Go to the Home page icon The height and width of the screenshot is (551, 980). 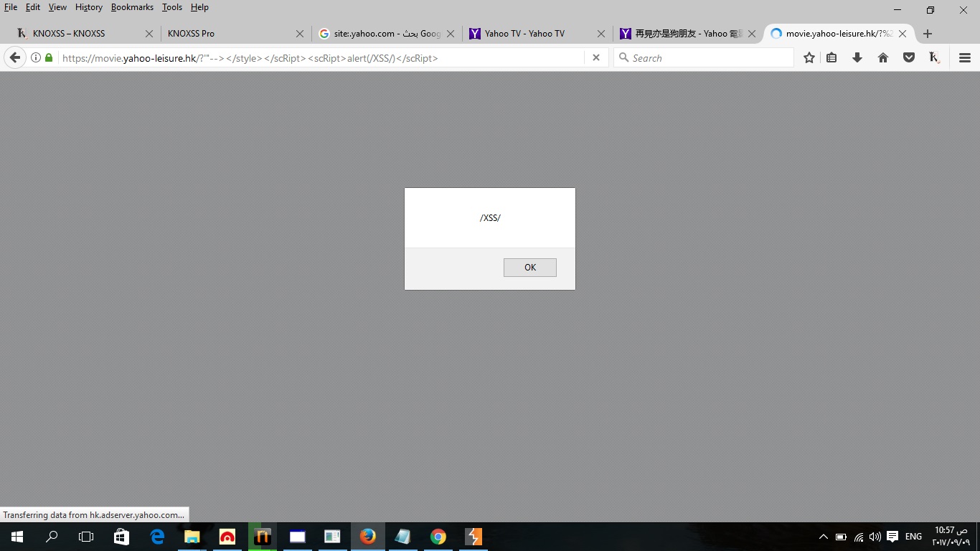click(883, 58)
